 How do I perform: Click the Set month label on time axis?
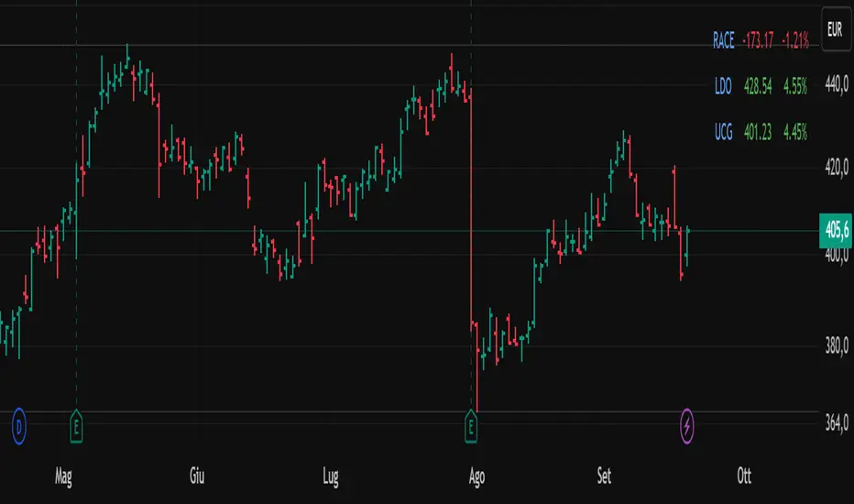click(604, 477)
